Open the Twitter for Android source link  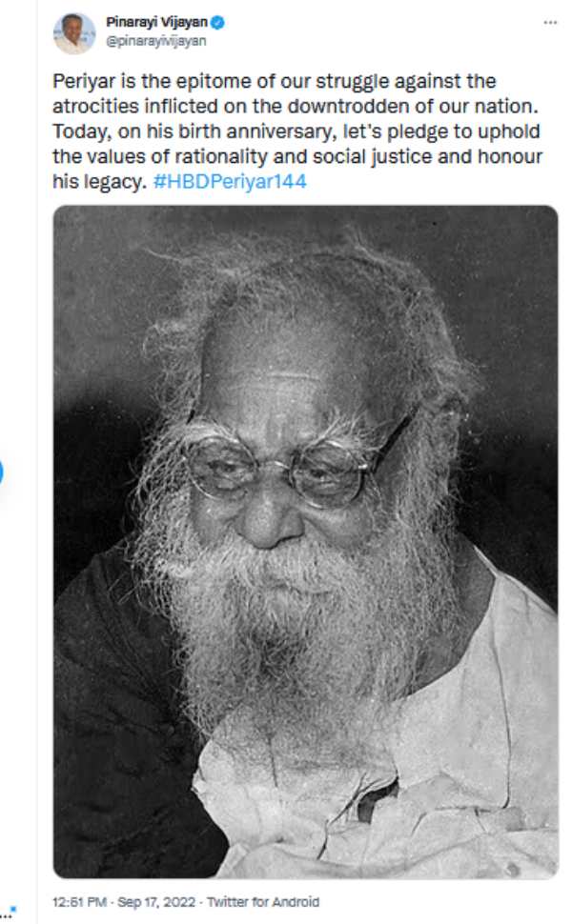pyautogui.click(x=263, y=901)
